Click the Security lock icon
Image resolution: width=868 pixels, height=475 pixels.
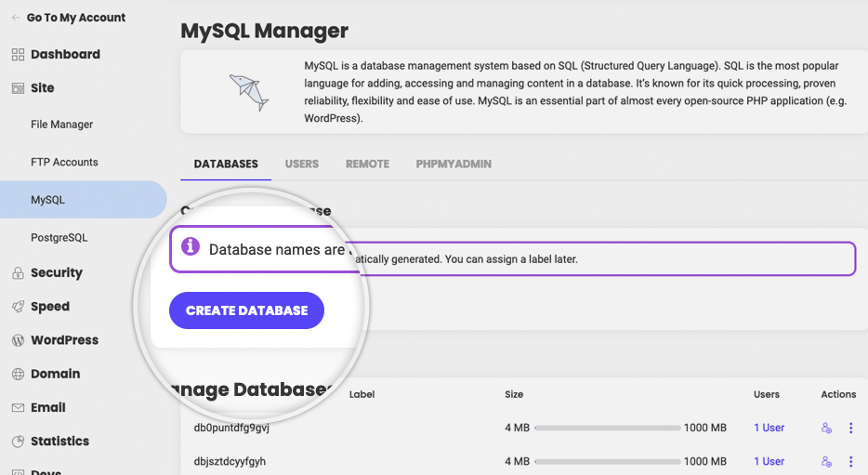(x=18, y=273)
